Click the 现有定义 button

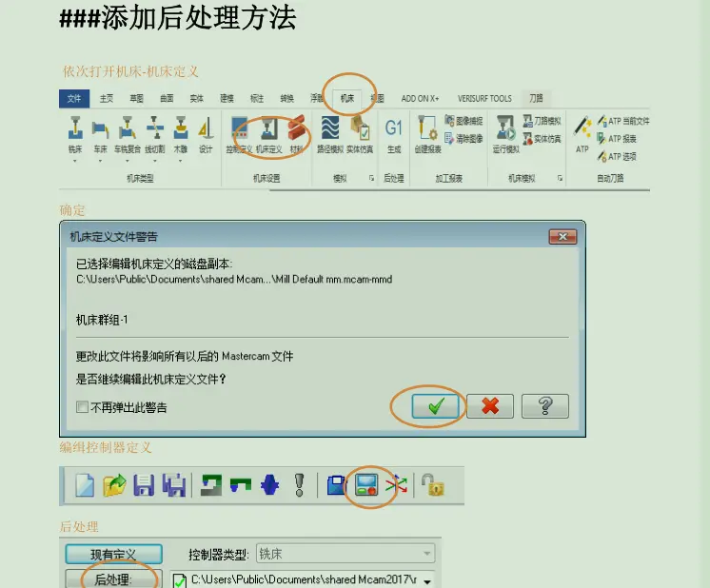coord(113,554)
